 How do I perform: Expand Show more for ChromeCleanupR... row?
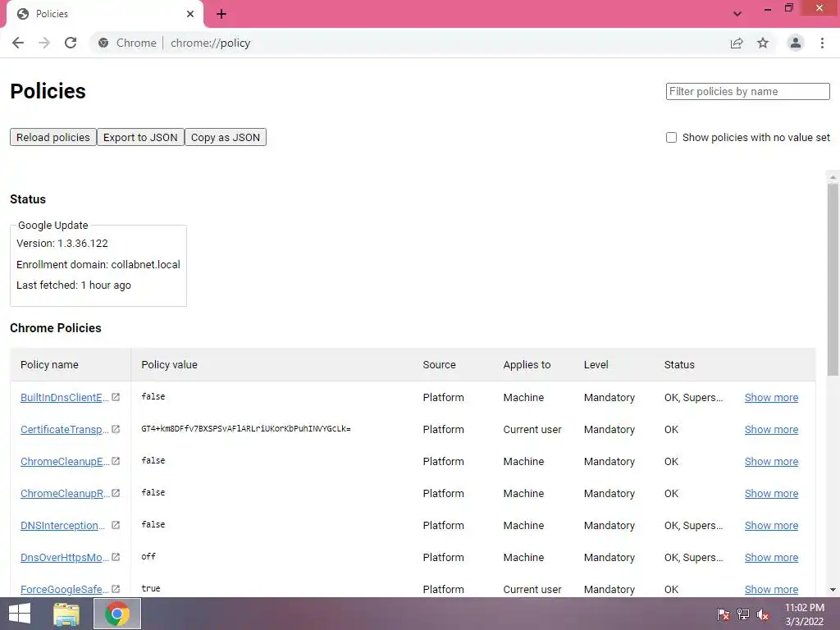tap(771, 493)
